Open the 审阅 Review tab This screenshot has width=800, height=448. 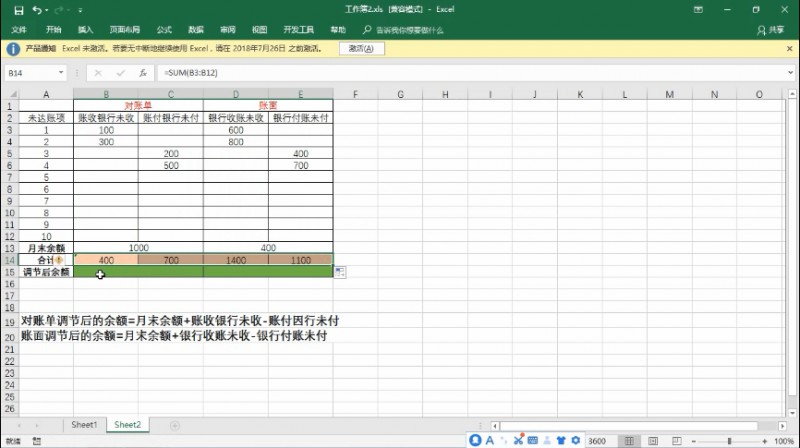pyautogui.click(x=228, y=30)
